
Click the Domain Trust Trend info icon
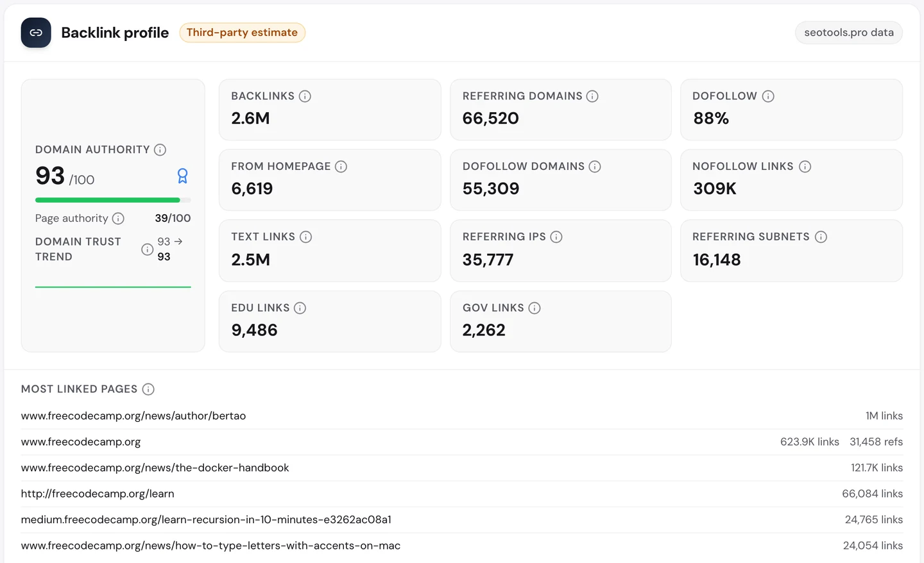147,249
